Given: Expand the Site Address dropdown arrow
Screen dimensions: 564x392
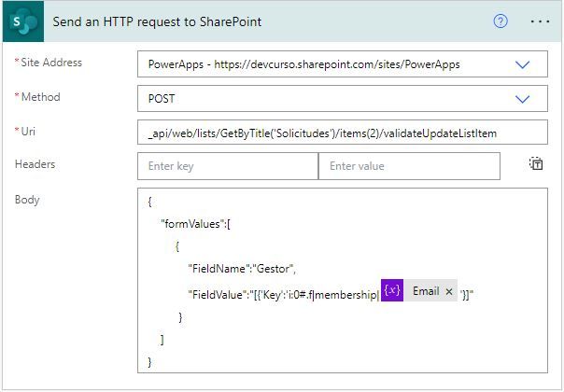Looking at the screenshot, I should click(522, 64).
